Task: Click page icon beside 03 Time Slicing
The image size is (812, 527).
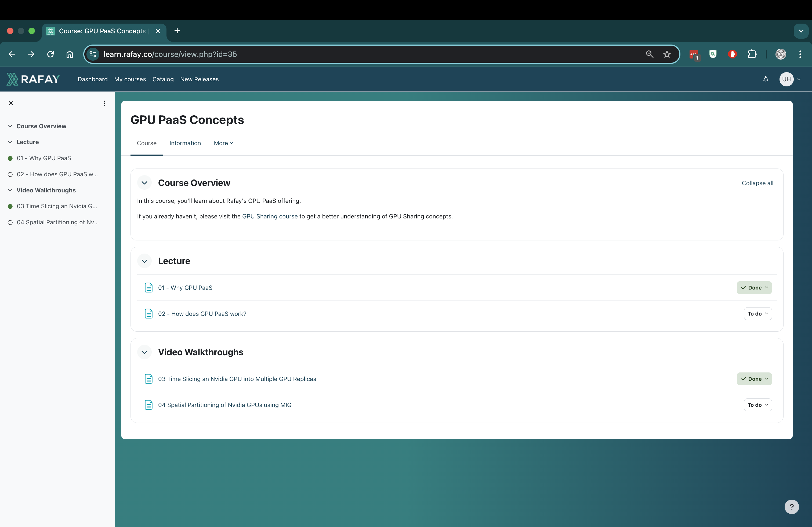Action: pos(149,379)
